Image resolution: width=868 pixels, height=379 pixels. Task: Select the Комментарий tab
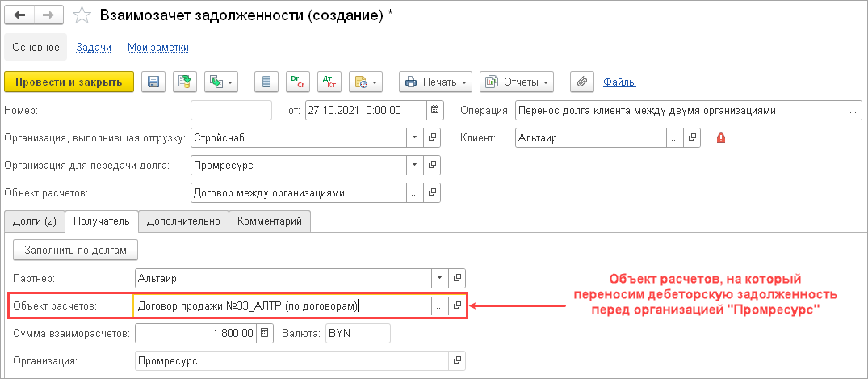pos(270,221)
